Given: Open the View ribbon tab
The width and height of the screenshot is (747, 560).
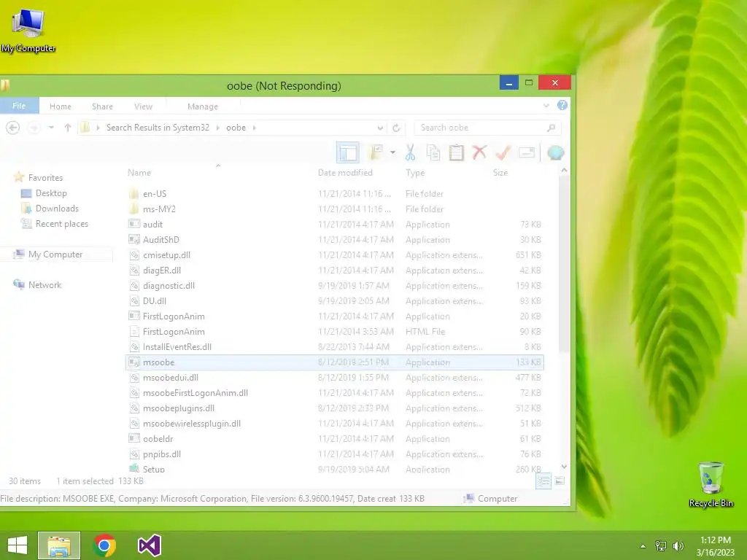Looking at the screenshot, I should (x=144, y=106).
